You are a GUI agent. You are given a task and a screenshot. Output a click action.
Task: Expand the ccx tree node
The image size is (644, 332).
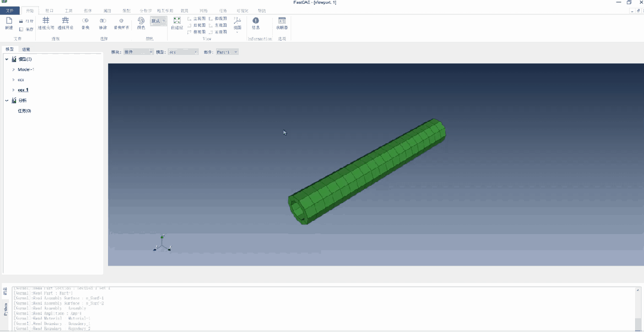[14, 79]
